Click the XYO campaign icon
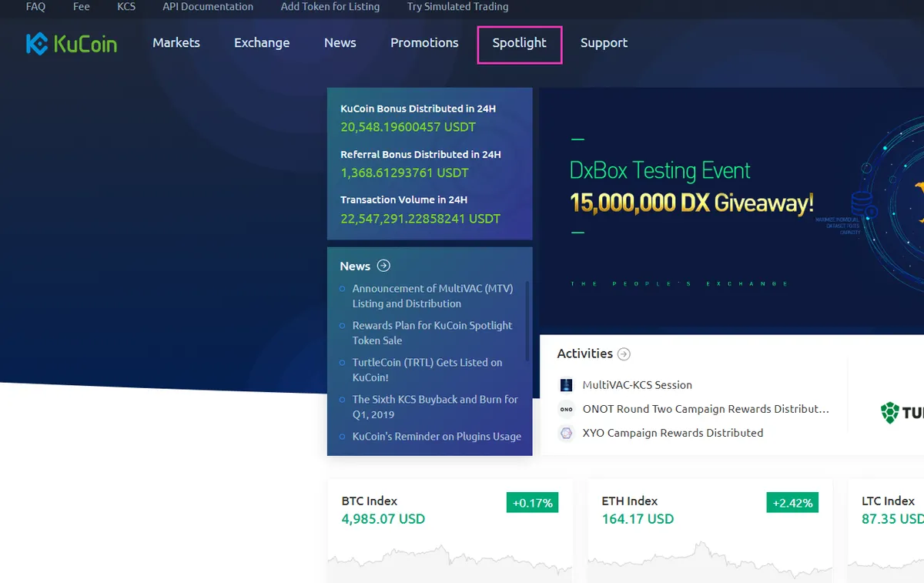 pos(567,434)
